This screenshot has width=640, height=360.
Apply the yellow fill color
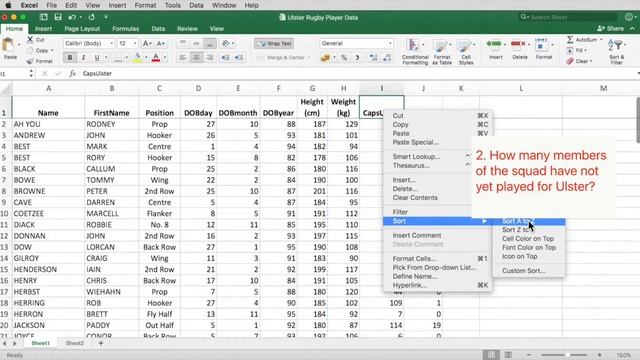(x=138, y=58)
